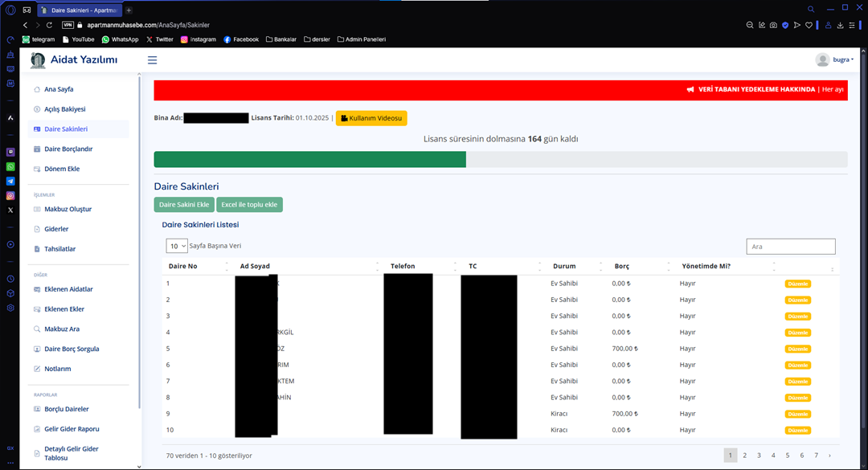Click the green license progress bar
The image size is (868, 470).
[309, 159]
